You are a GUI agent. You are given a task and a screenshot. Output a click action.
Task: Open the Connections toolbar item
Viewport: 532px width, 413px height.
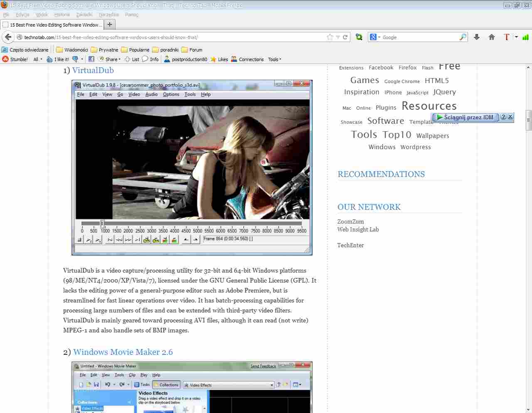(x=247, y=59)
